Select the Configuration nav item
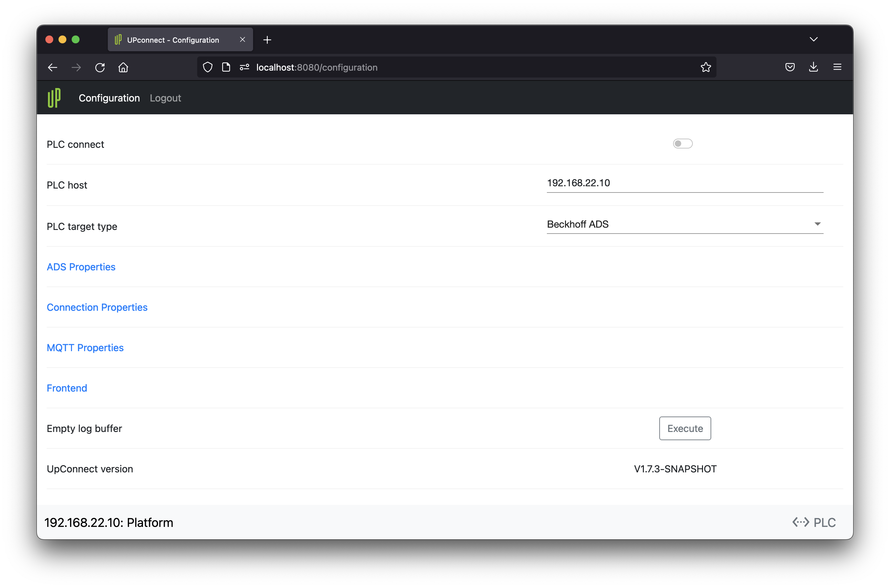This screenshot has height=588, width=890. [x=109, y=98]
